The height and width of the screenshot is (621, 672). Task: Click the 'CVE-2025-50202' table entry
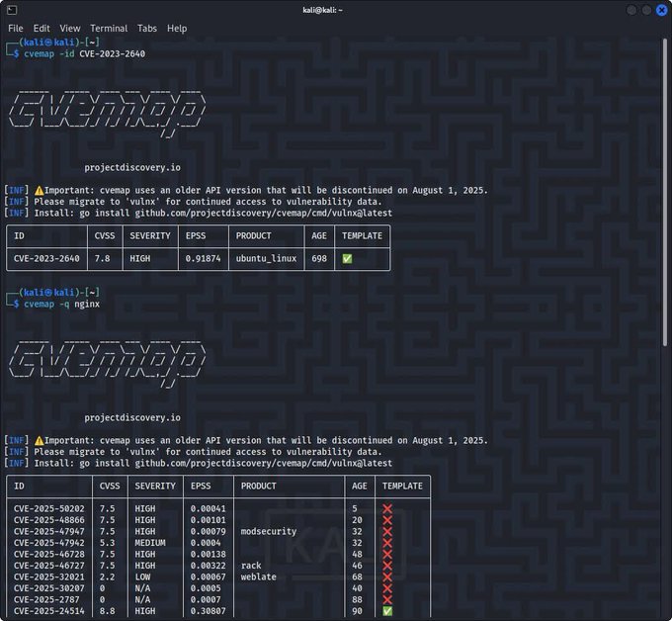[49, 508]
